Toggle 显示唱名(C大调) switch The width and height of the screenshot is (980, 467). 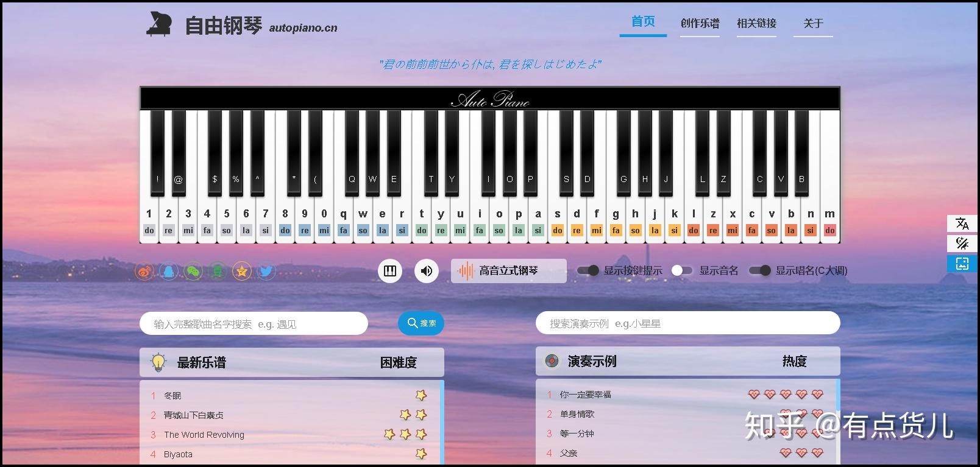pyautogui.click(x=760, y=270)
